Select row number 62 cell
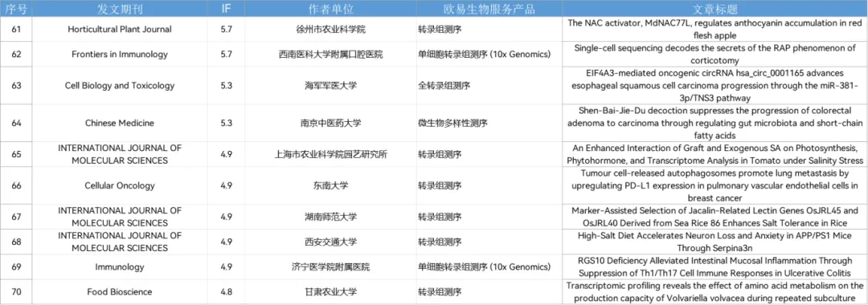The width and height of the screenshot is (868, 305). pos(16,54)
